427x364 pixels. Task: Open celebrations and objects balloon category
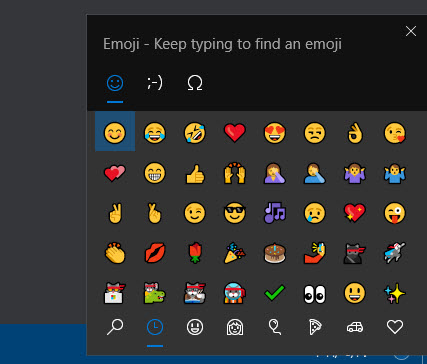pyautogui.click(x=275, y=327)
